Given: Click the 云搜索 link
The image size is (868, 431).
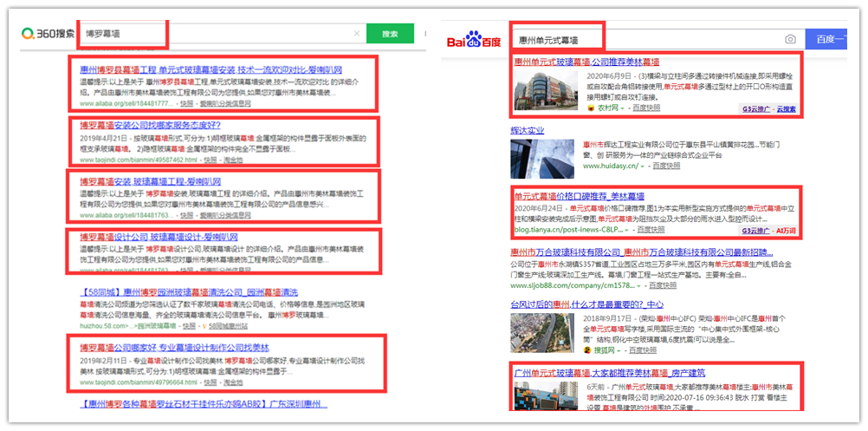Looking at the screenshot, I should click(786, 109).
